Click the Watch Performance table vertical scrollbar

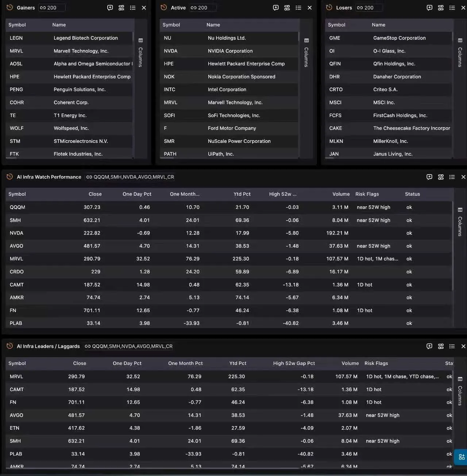(x=453, y=246)
